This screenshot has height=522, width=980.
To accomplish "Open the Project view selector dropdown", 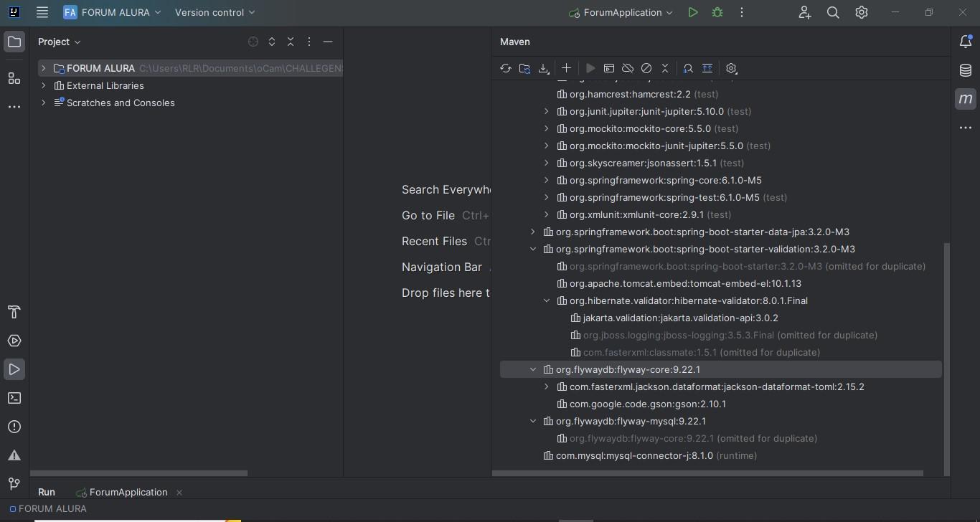I will (x=60, y=42).
